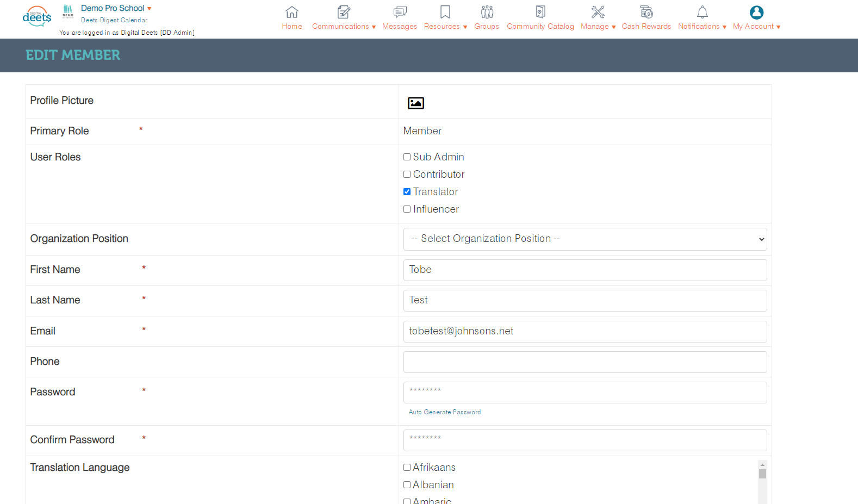Viewport: 858px width, 504px height.
Task: Expand the Manage menu label
Action: pyautogui.click(x=598, y=27)
